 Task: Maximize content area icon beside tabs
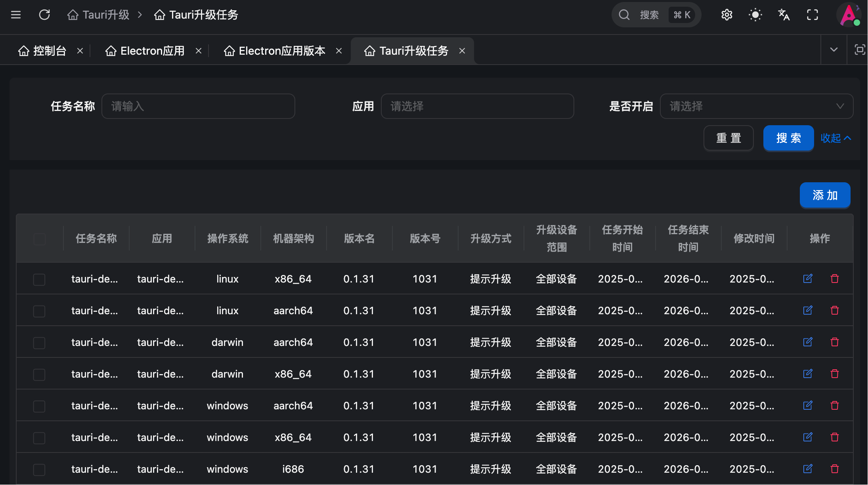859,50
